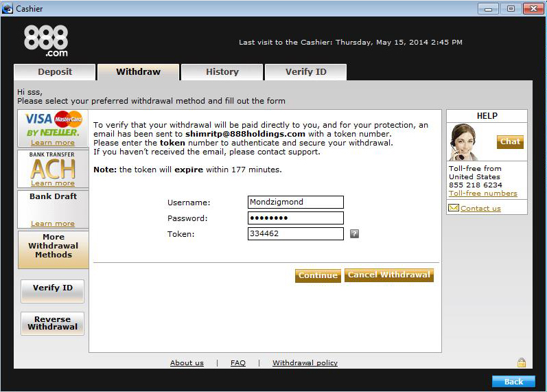547x392 pixels.
Task: Open the Withdrawal policy link
Action: click(305, 363)
